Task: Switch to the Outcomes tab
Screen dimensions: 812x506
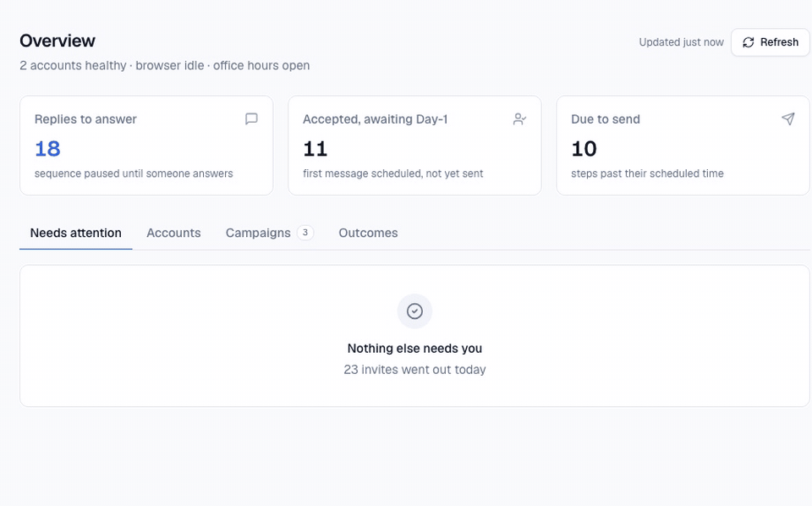Action: [368, 233]
